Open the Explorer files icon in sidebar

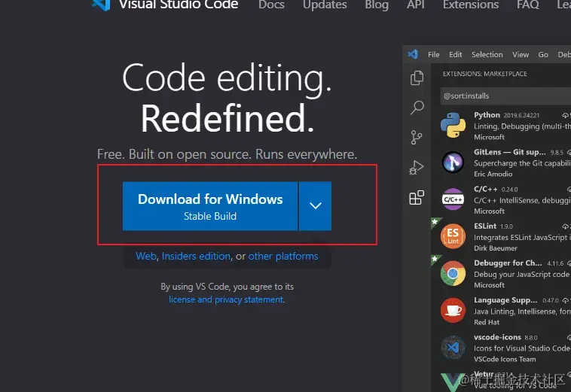[417, 77]
